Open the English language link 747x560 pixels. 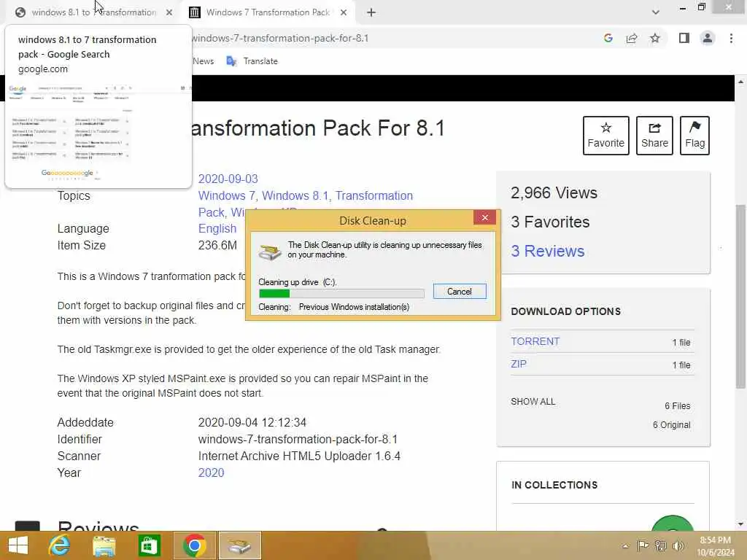217,228
